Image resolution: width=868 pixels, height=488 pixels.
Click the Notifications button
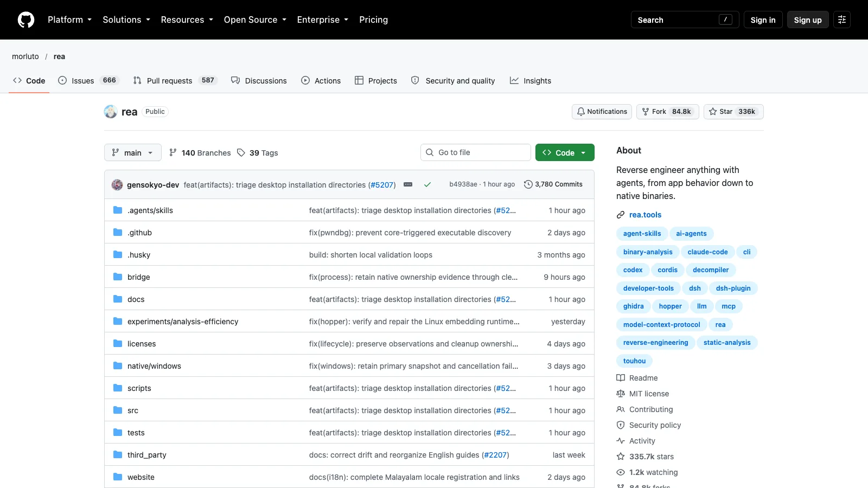tap(602, 112)
